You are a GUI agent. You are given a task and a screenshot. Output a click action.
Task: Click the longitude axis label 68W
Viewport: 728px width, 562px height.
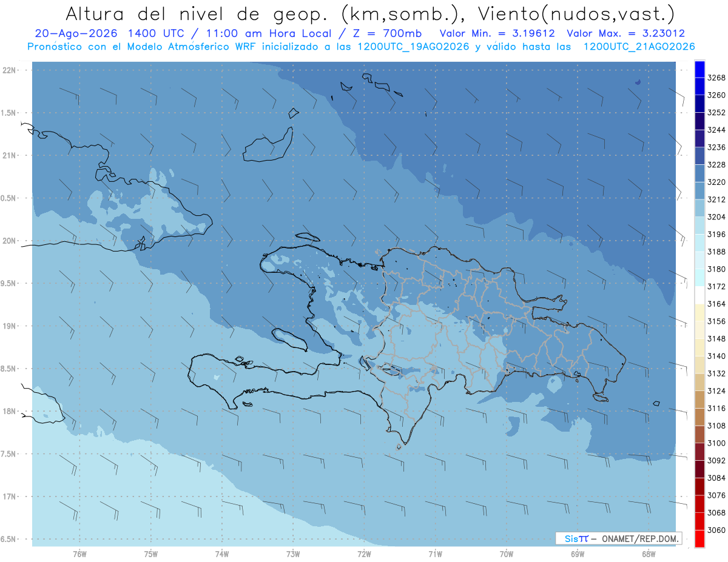pyautogui.click(x=649, y=554)
